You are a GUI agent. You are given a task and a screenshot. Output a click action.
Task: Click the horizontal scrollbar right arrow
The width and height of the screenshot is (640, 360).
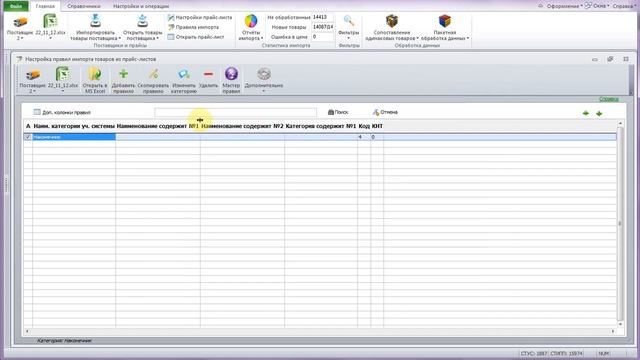pyautogui.click(x=613, y=331)
